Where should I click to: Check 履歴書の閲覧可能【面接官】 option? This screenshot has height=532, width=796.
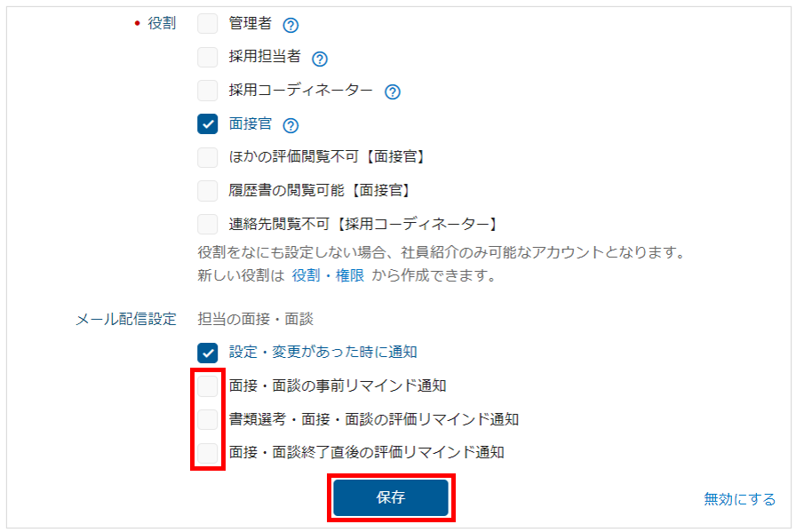click(208, 190)
